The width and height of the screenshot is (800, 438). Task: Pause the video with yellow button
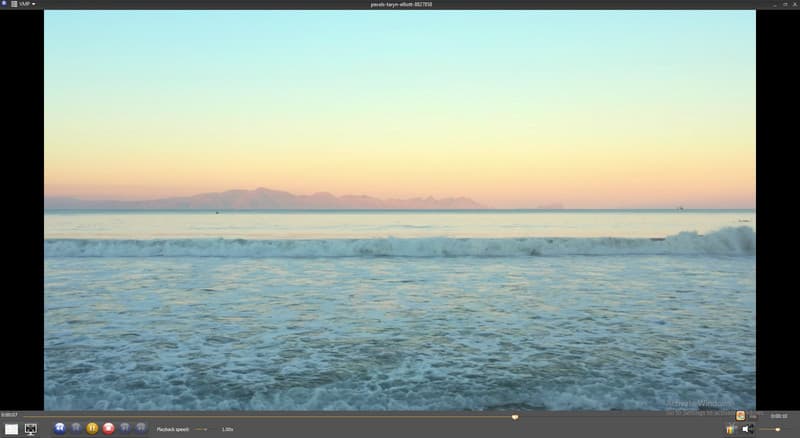(x=92, y=428)
